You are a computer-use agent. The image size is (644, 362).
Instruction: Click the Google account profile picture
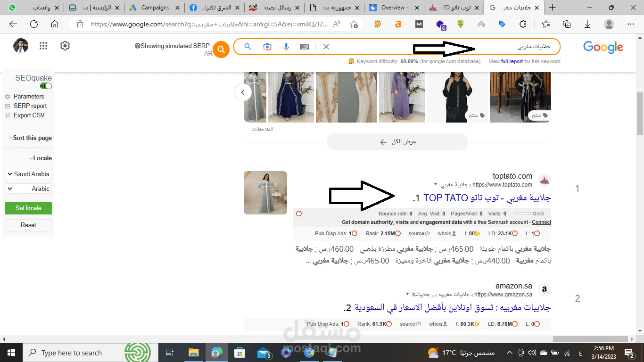[21, 46]
